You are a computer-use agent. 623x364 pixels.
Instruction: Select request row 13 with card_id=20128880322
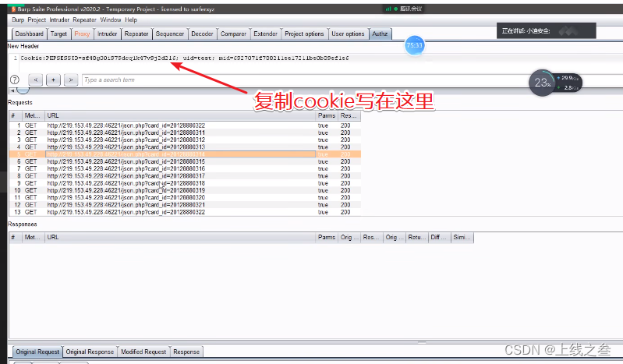(x=185, y=212)
